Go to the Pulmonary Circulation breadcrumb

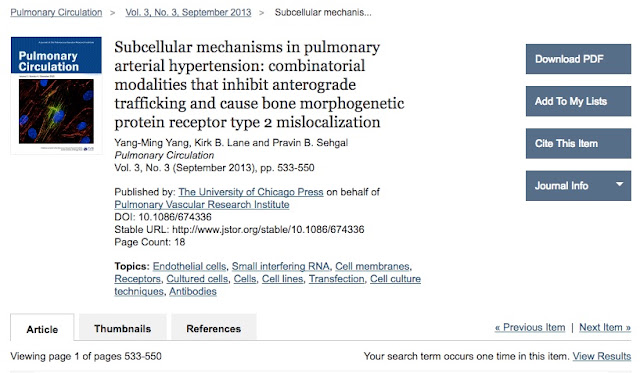point(56,12)
